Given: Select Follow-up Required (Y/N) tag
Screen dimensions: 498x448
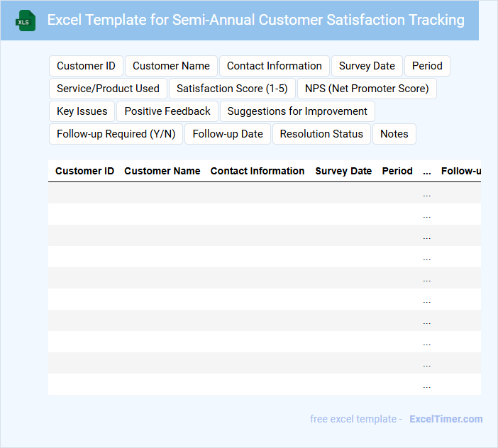Looking at the screenshot, I should point(116,134).
